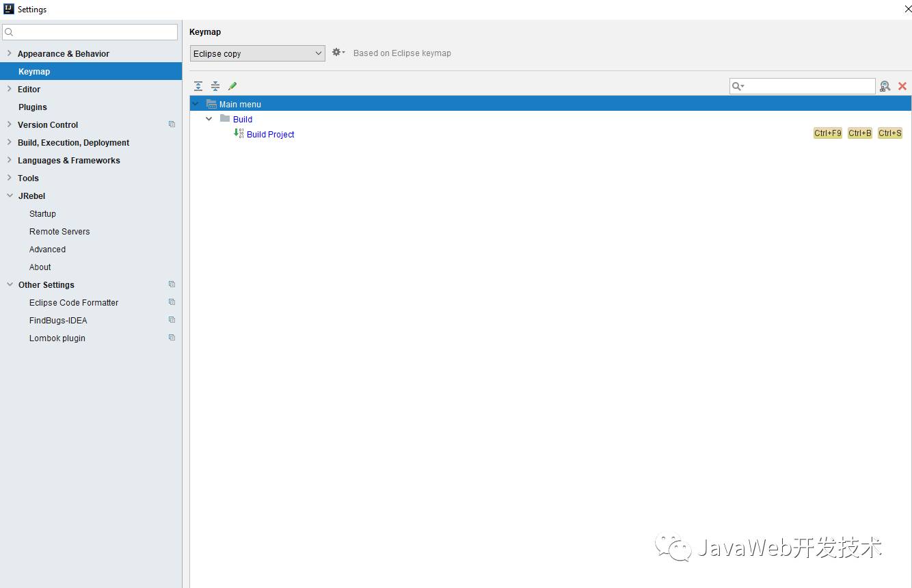The image size is (912, 588).
Task: Focus the keymap actions filter field
Action: [x=803, y=86]
